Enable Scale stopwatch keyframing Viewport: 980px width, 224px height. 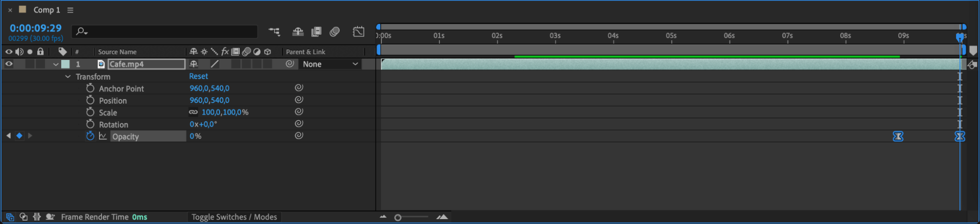(x=90, y=112)
